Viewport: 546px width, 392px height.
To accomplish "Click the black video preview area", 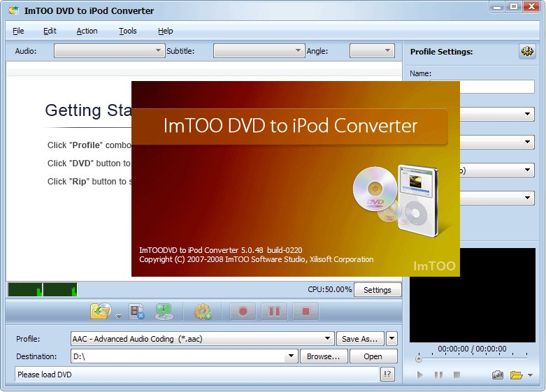I will click(472, 295).
